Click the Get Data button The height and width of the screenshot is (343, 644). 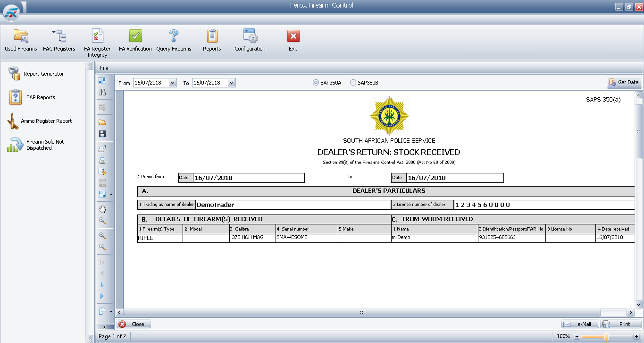[624, 82]
